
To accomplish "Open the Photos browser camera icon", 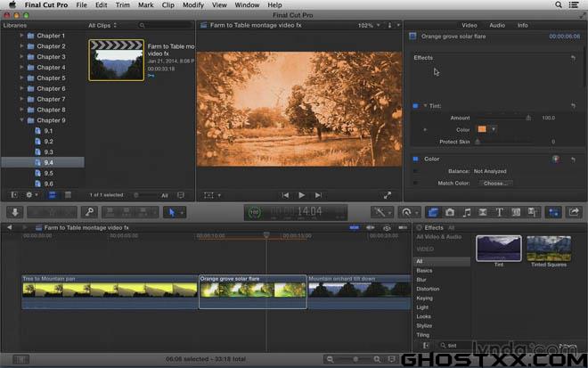I will 450,212.
